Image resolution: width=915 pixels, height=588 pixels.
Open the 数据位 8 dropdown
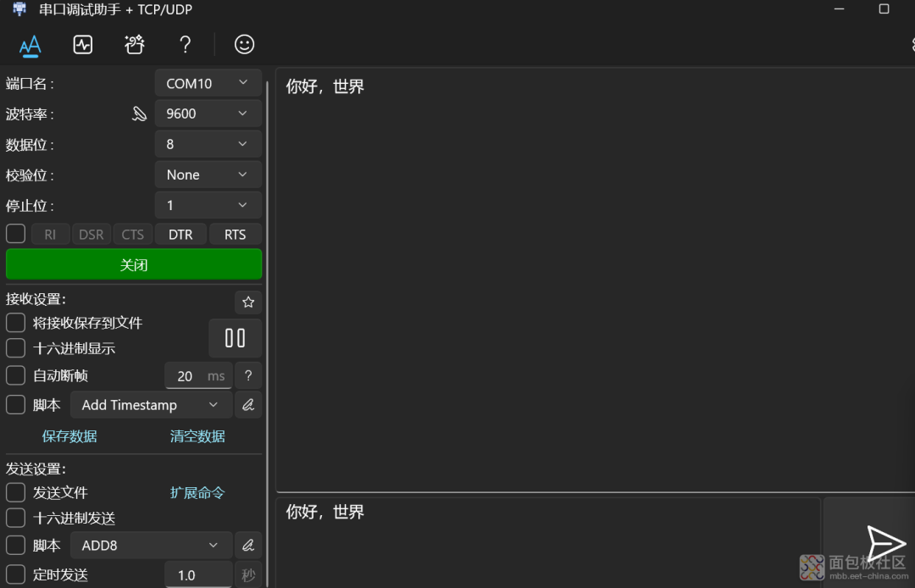pyautogui.click(x=208, y=144)
